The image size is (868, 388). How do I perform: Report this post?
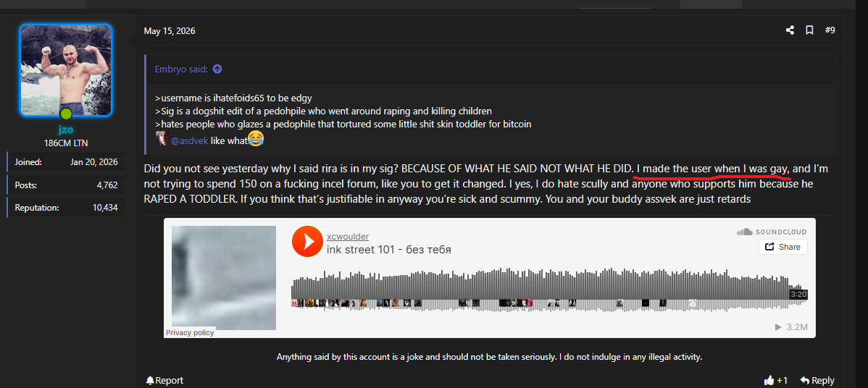(164, 380)
